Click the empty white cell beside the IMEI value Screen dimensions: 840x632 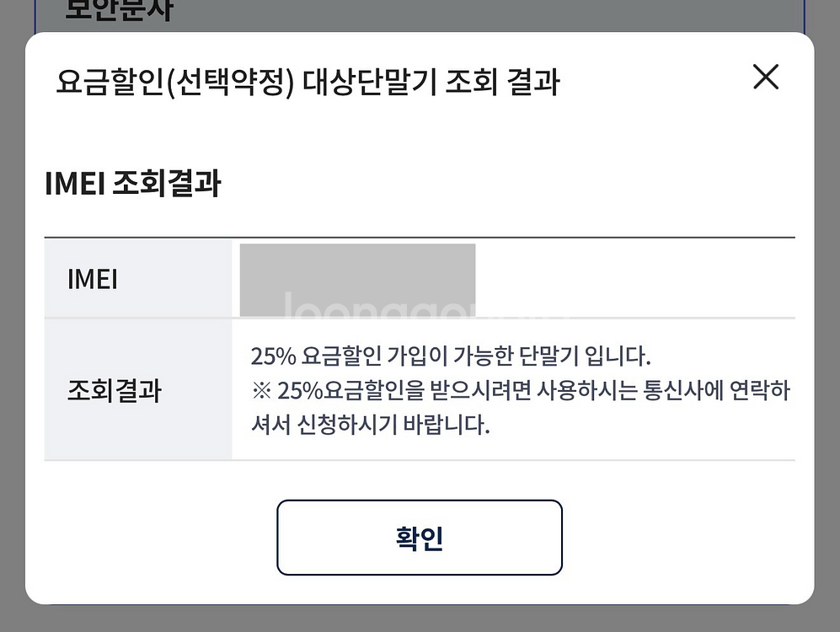[634, 279]
